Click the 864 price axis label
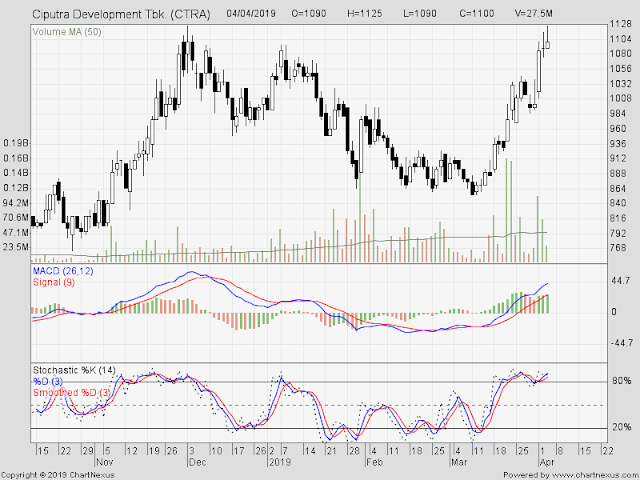Image resolution: width=640 pixels, height=480 pixels. coord(618,189)
